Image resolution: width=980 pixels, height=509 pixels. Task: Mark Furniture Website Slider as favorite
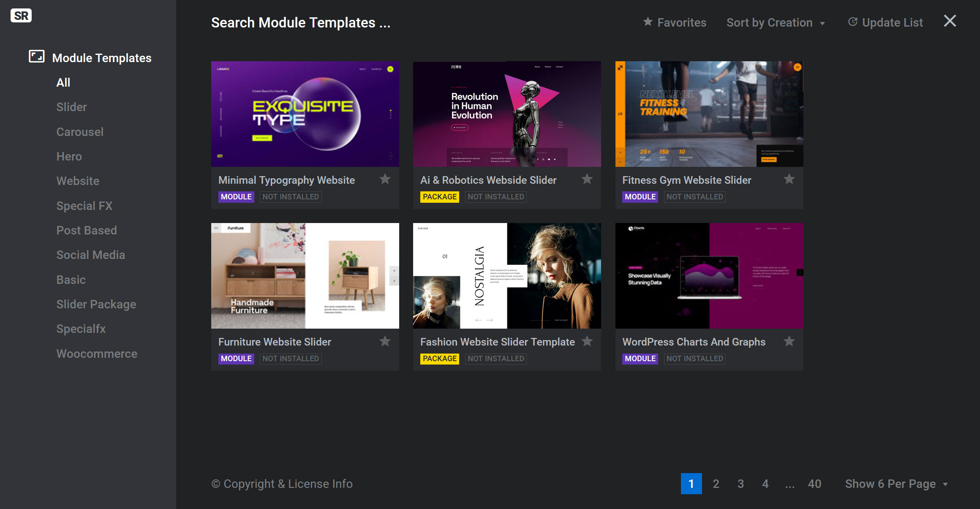[385, 341]
